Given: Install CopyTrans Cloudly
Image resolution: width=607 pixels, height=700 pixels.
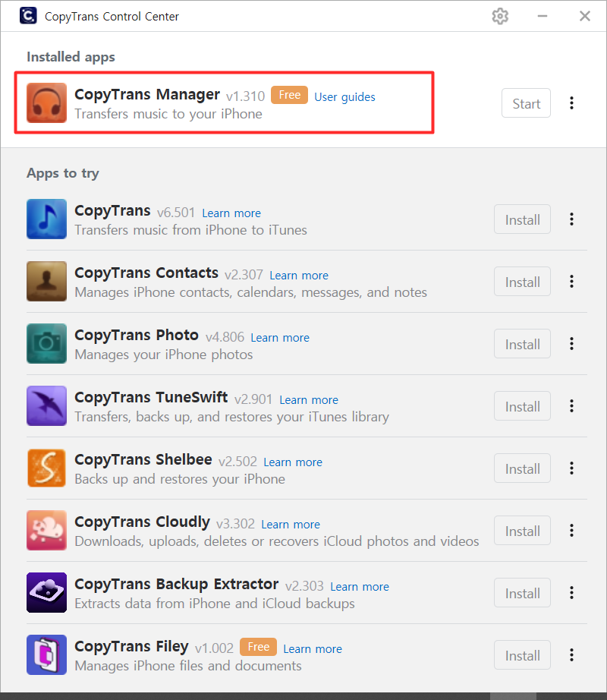Looking at the screenshot, I should pos(522,531).
